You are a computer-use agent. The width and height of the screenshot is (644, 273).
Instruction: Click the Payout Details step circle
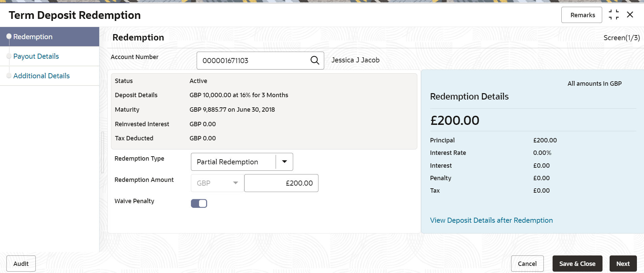(9, 56)
